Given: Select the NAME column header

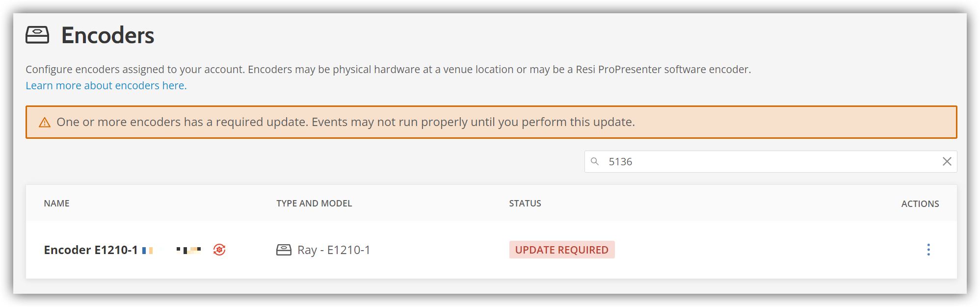Looking at the screenshot, I should tap(56, 203).
